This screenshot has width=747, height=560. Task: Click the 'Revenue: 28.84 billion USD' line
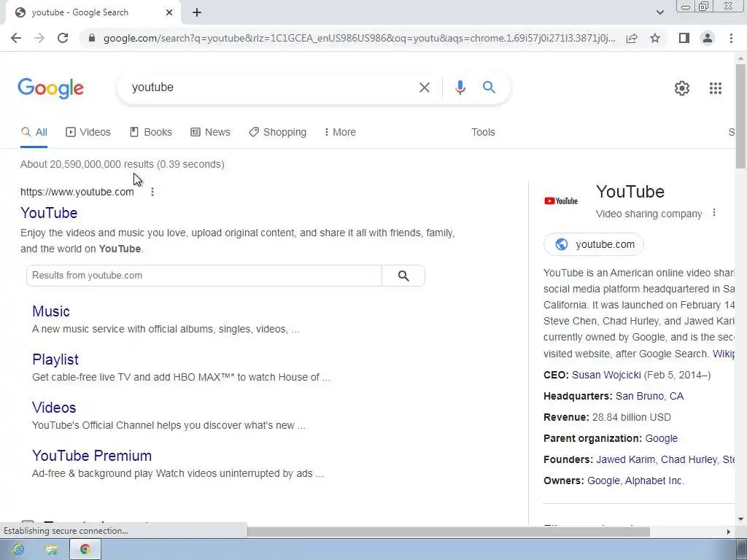click(608, 417)
